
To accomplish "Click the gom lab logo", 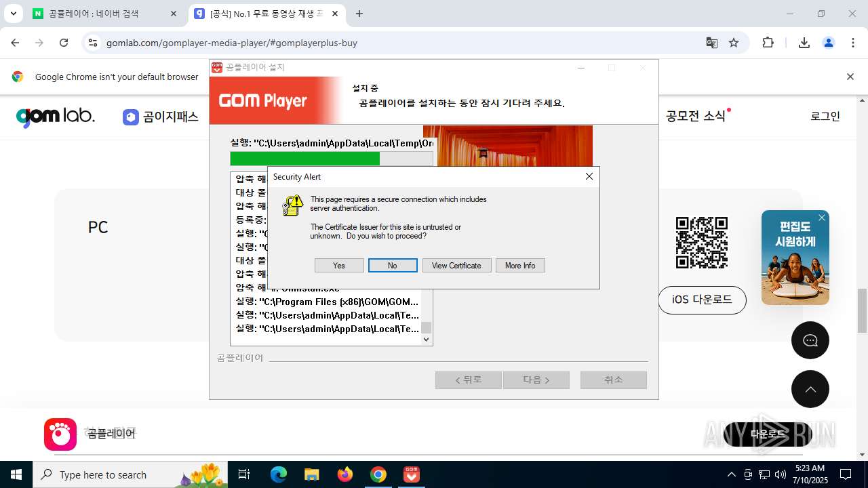I will 56,117.
